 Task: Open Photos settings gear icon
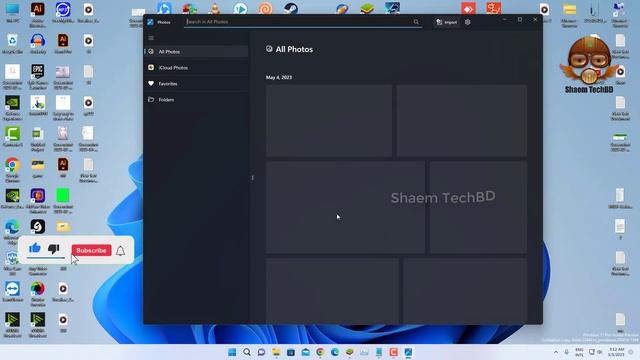(468, 22)
